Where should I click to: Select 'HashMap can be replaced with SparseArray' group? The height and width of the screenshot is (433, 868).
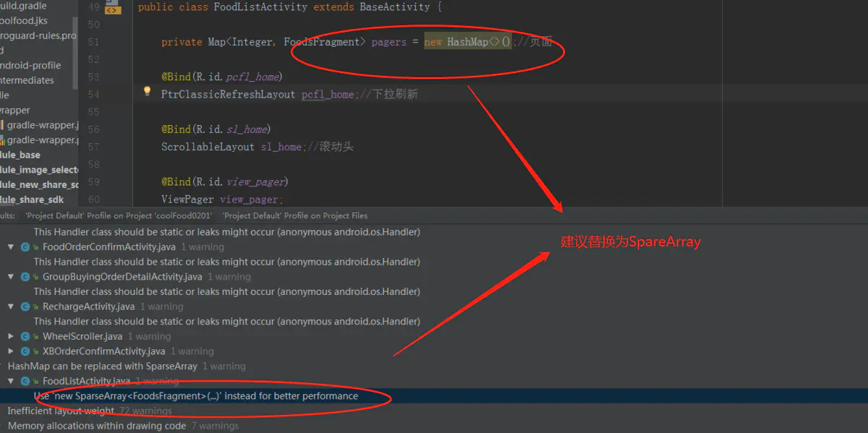click(102, 366)
